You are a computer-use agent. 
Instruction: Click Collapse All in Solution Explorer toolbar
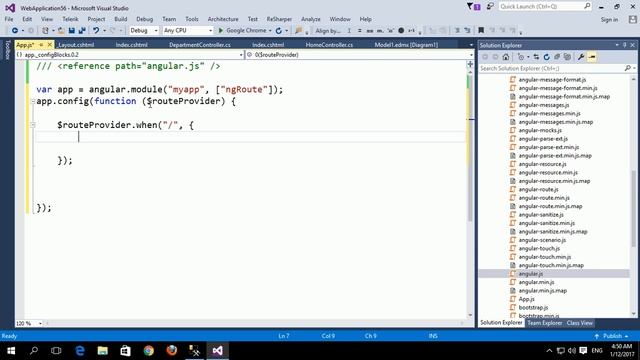[557, 57]
